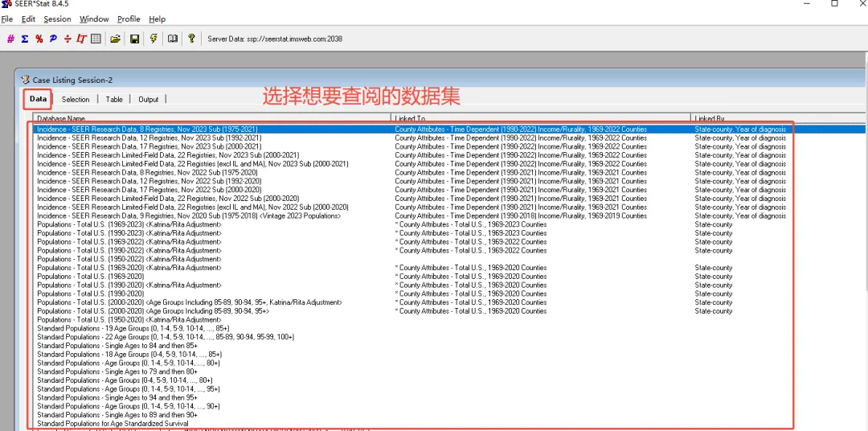Select Standard Populations - 19 Age Groups row
Image resolution: width=868 pixels, height=431 pixels.
pyautogui.click(x=133, y=329)
